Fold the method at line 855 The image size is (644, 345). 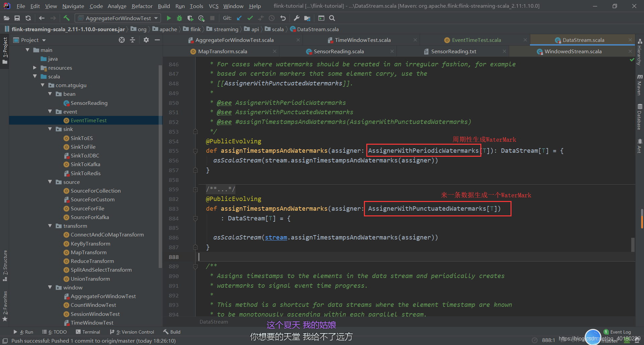point(195,151)
